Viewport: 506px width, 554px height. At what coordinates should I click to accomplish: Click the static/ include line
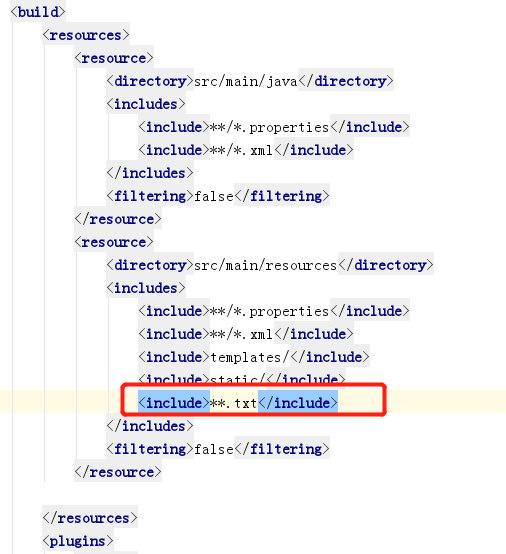pyautogui.click(x=242, y=379)
